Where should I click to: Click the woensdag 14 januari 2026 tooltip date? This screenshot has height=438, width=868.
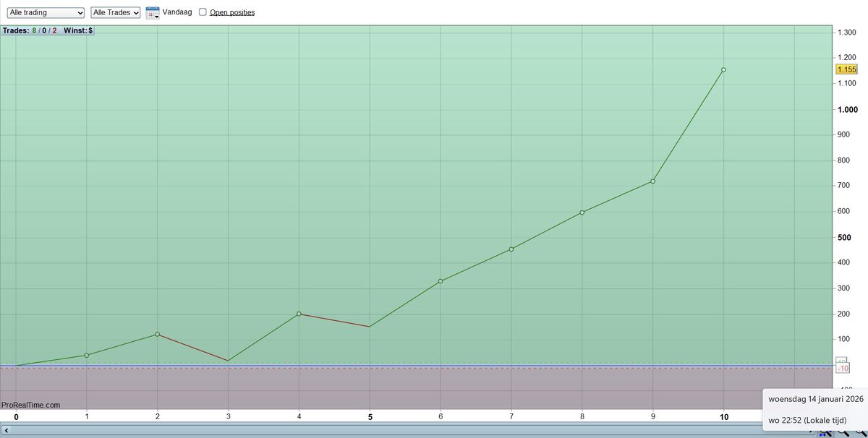coord(817,399)
